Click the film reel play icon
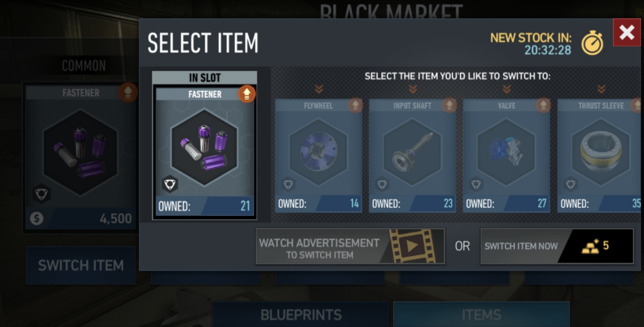The width and height of the screenshot is (644, 327). point(412,246)
